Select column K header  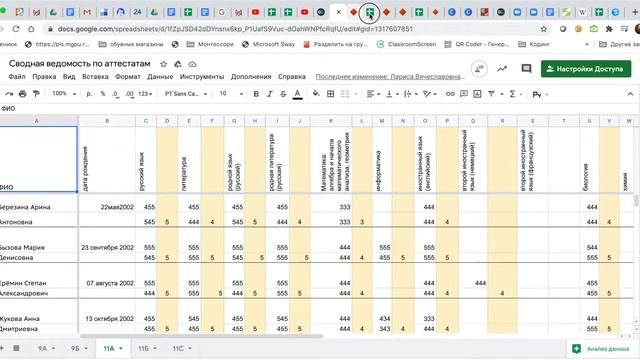[x=331, y=121]
